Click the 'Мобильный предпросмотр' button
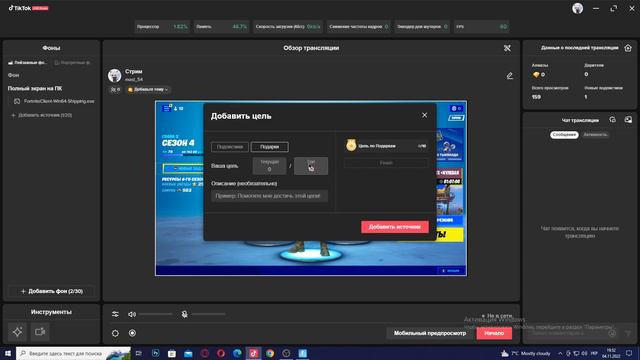Screen dimensions: 640x360 430,333
